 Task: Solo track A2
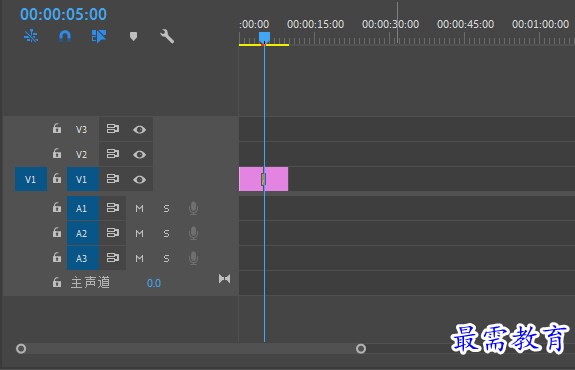[166, 234]
